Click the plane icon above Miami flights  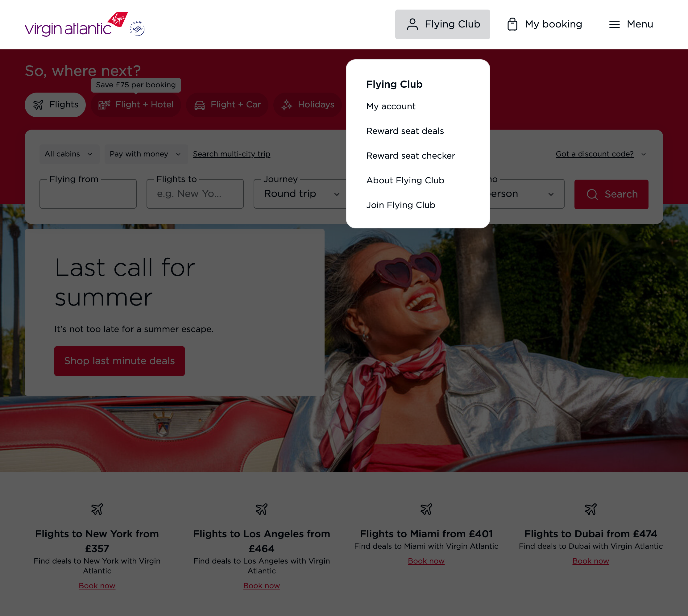tap(426, 509)
